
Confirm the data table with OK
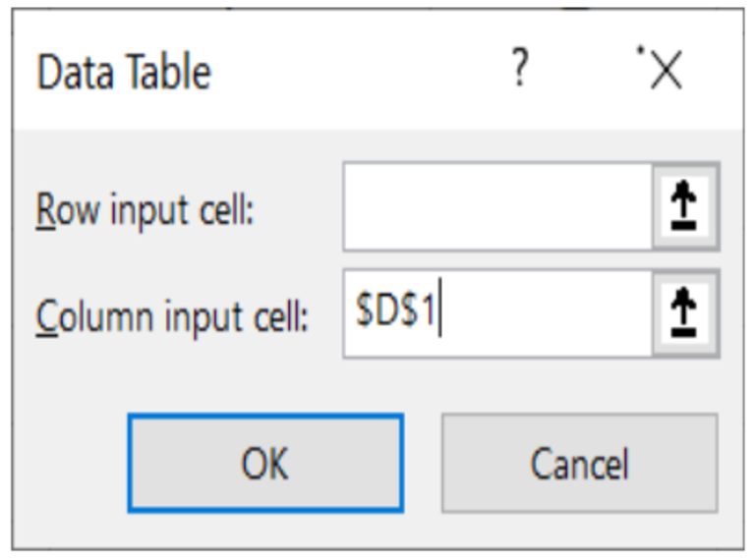click(264, 462)
